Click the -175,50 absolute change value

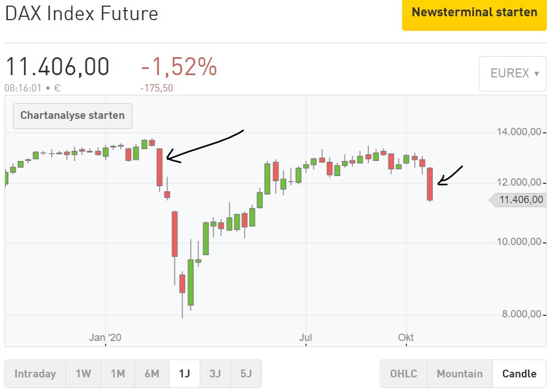click(x=157, y=87)
